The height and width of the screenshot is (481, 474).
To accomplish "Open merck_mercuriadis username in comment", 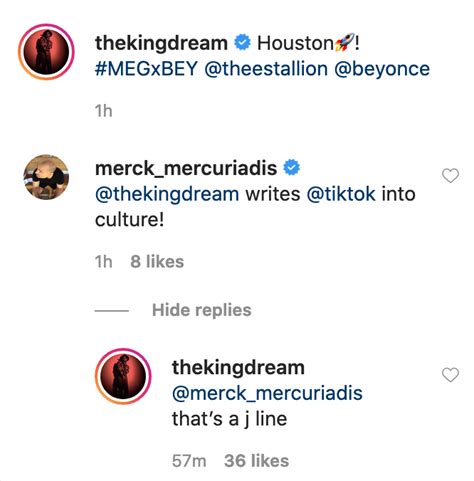I will [x=186, y=168].
